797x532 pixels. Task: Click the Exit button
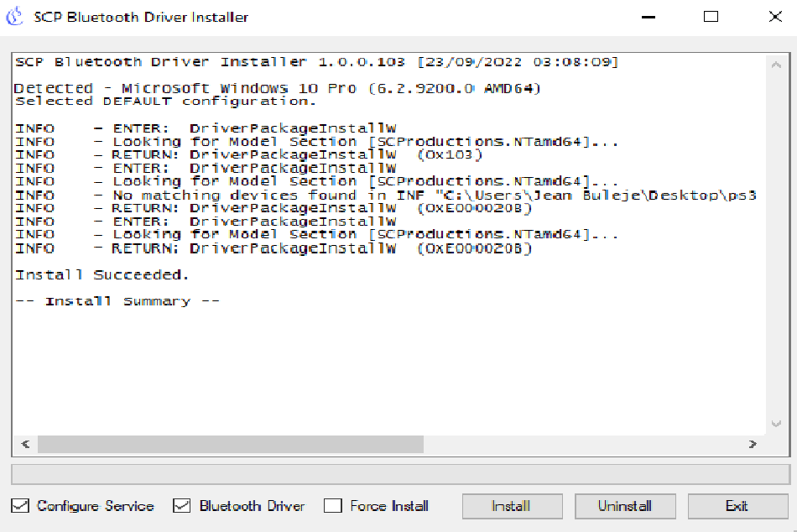(737, 506)
